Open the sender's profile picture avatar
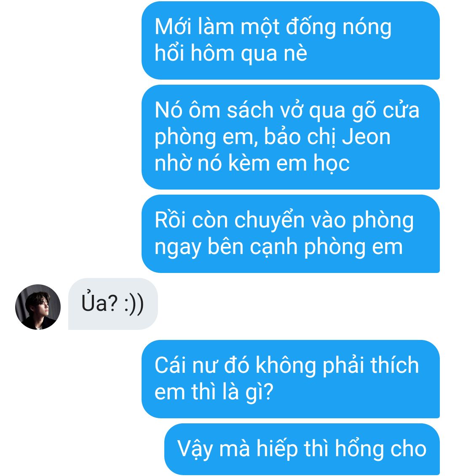 38,307
